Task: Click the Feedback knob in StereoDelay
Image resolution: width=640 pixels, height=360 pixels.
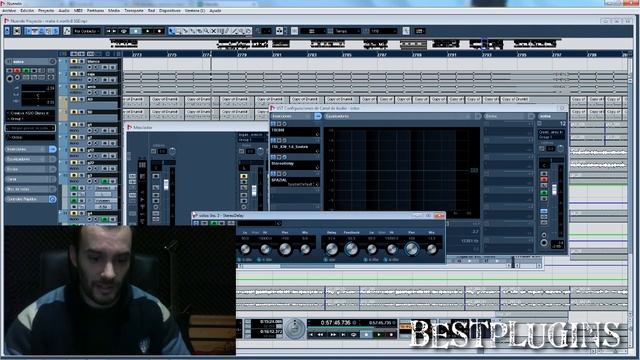Action: point(351,249)
